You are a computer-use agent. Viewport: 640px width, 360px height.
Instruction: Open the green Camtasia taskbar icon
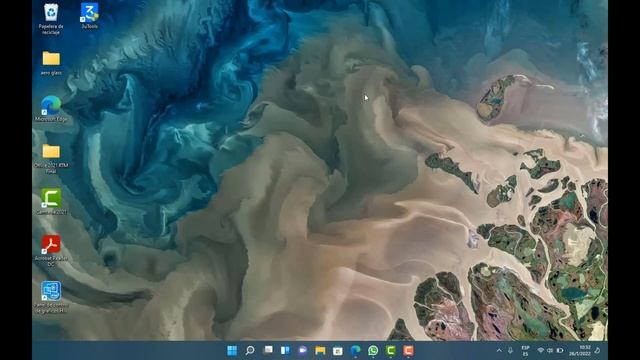point(391,350)
